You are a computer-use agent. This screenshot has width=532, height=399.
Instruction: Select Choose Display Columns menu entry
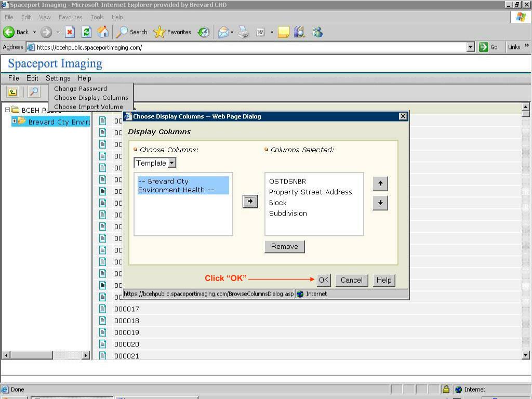(x=91, y=98)
